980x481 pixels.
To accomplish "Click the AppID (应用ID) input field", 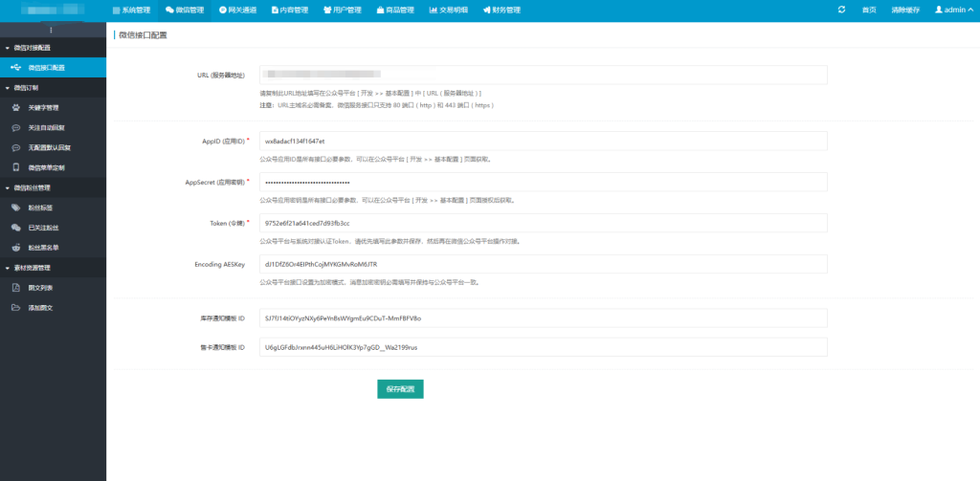I will 544,141.
